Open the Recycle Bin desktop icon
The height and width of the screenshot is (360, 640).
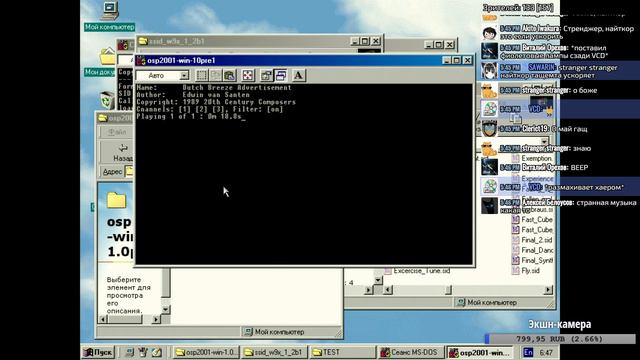coord(107,100)
